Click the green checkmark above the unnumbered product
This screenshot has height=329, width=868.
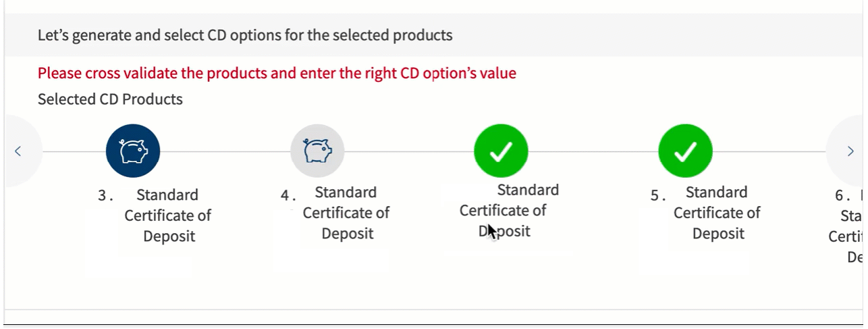pyautogui.click(x=501, y=151)
